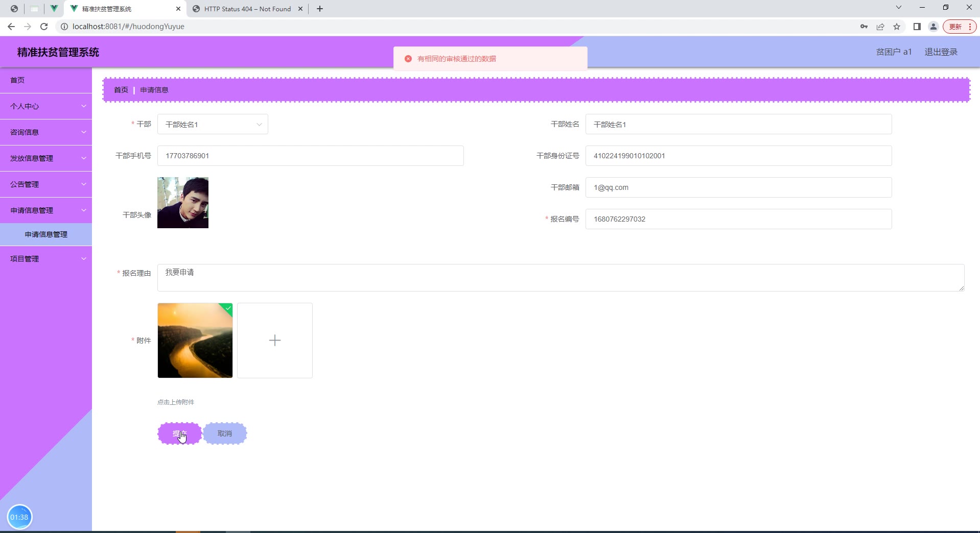The image size is (980, 533).
Task: Click the address bar URL localhost:8081
Action: (x=128, y=27)
